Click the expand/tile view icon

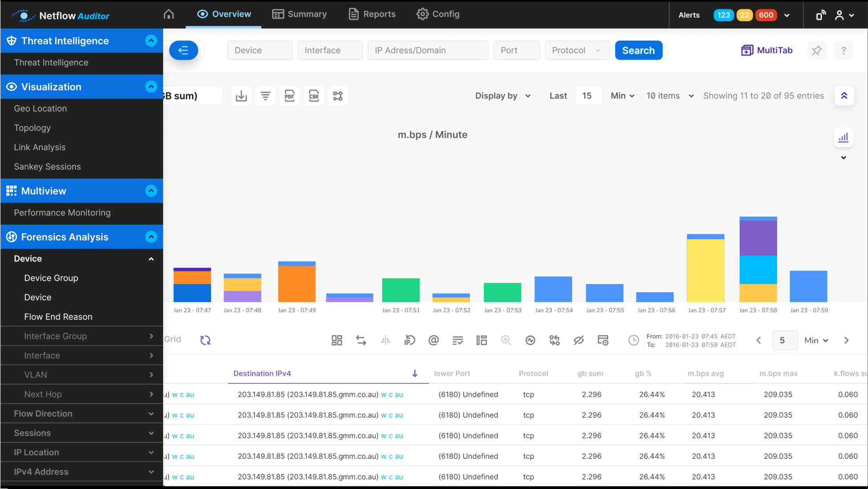coord(337,339)
